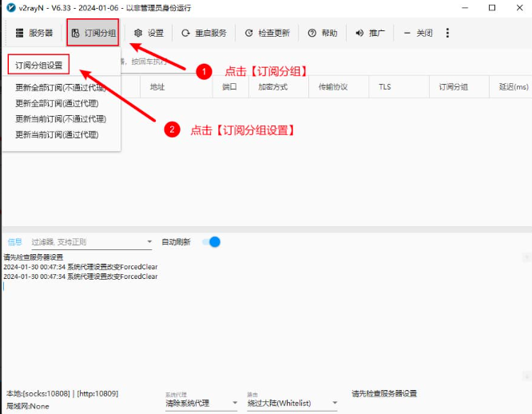This screenshot has height=414, width=532.
Task: Click the restart service circular arrow icon
Action: (185, 33)
